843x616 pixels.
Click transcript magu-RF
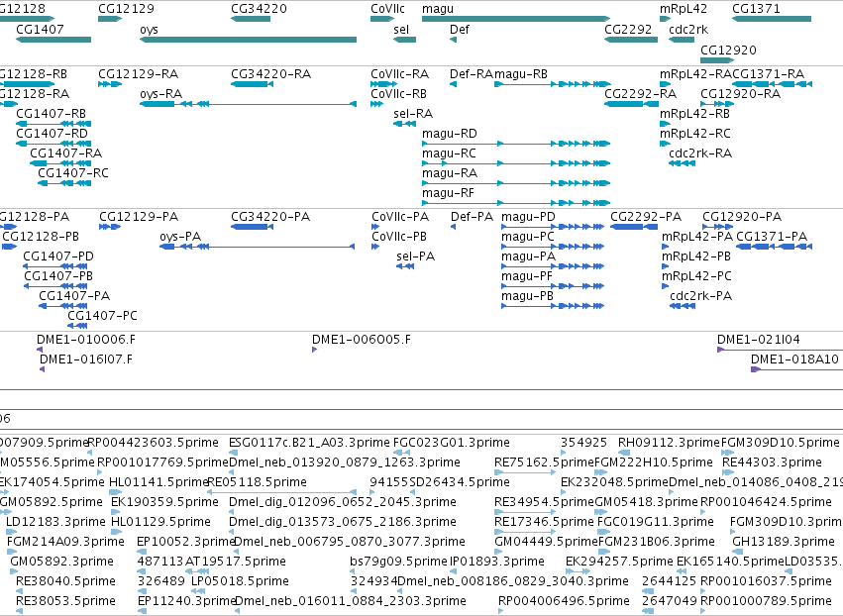click(516, 203)
